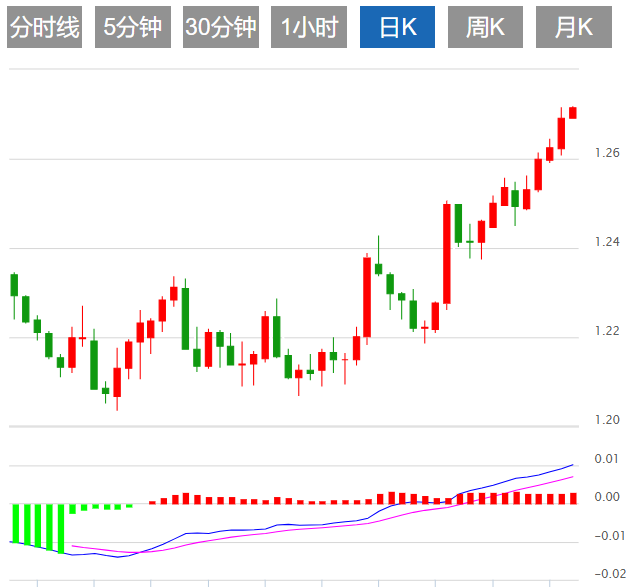
Task: Click the active 日K tab
Action: [397, 27]
